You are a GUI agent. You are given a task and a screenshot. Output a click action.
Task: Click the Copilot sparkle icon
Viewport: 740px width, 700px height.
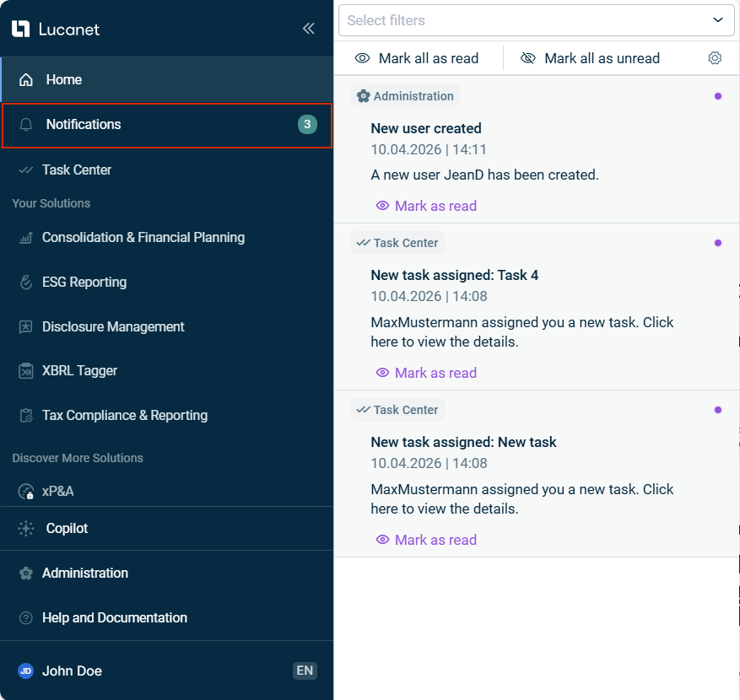pyautogui.click(x=26, y=528)
